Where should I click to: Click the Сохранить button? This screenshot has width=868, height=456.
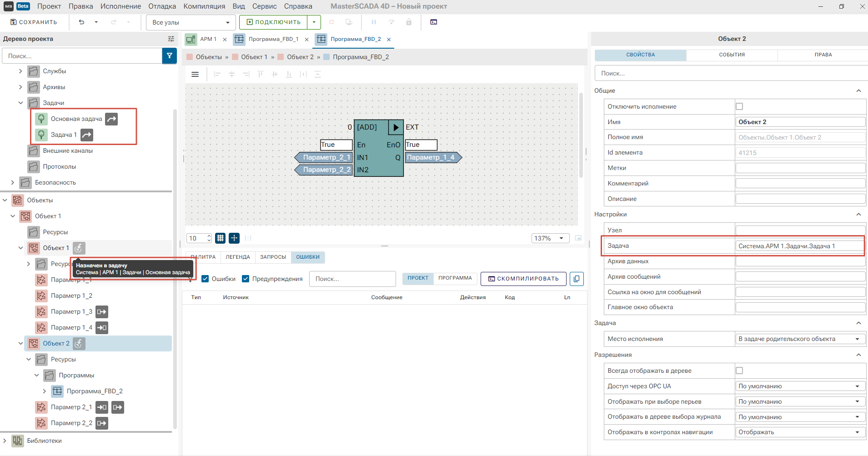tap(34, 22)
